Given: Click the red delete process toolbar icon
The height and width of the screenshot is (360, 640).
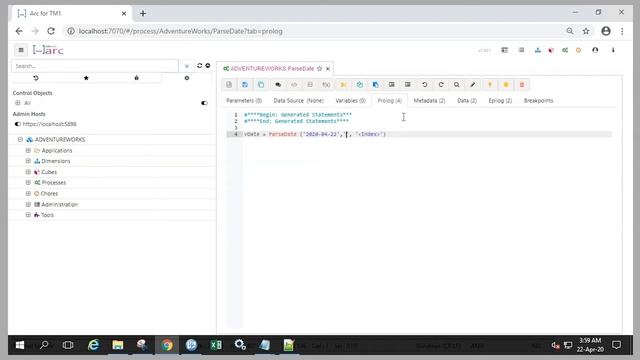Looking at the screenshot, I should click(522, 84).
